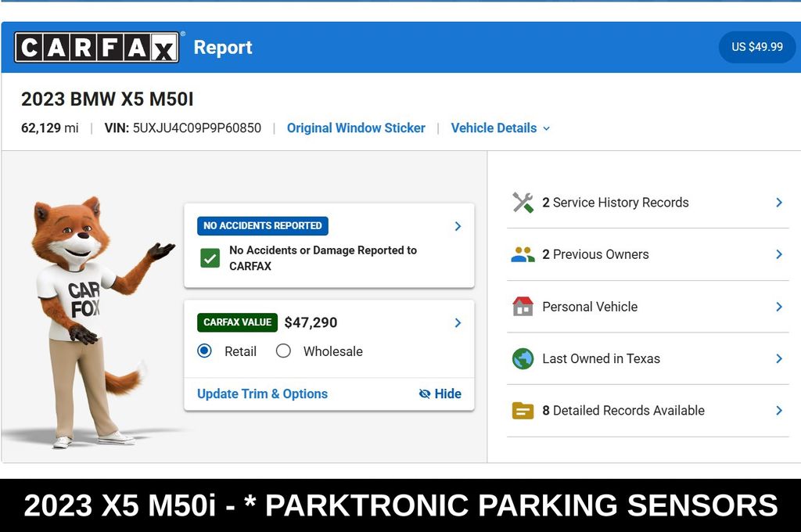Open Personal Vehicle row
Viewport: 801px width, 532px height.
648,307
